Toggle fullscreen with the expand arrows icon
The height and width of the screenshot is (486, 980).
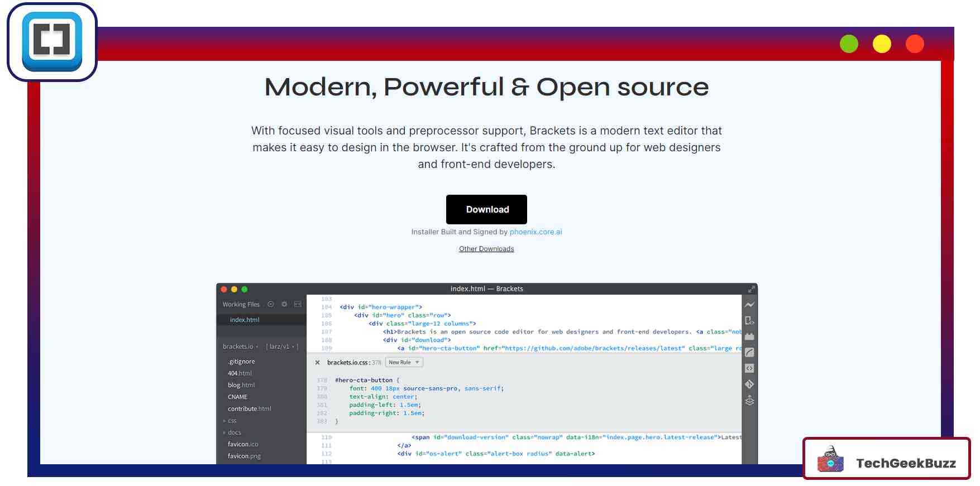pyautogui.click(x=751, y=289)
